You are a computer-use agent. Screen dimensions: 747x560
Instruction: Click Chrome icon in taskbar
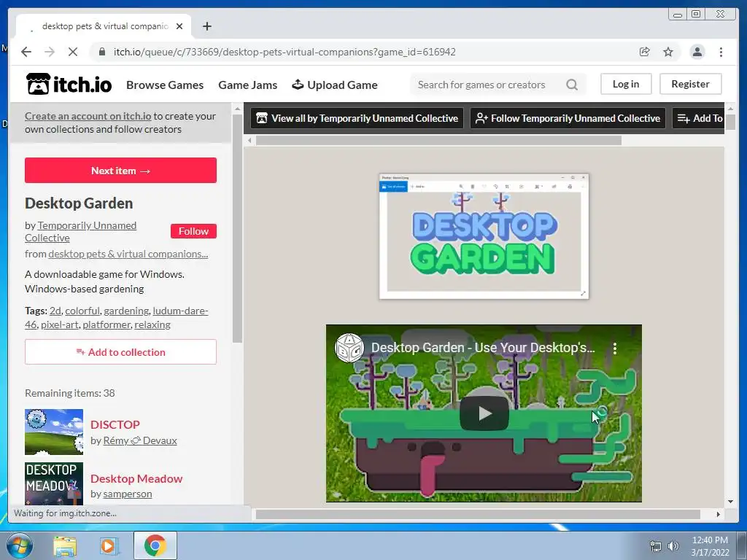click(155, 545)
